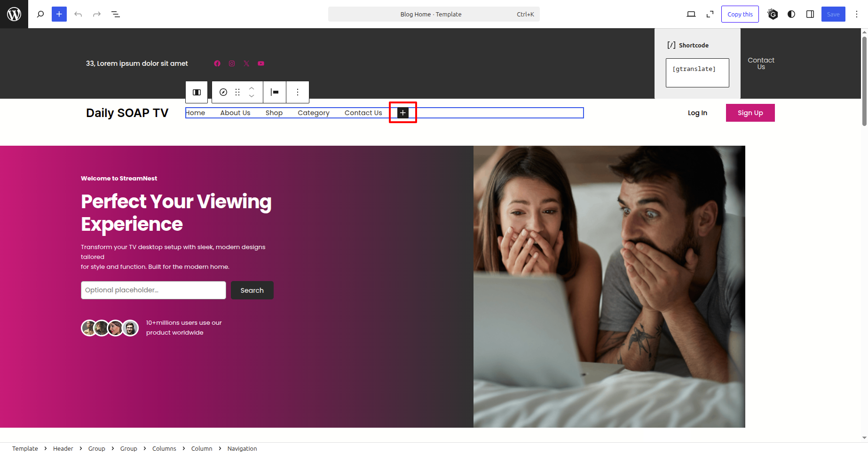This screenshot has width=868, height=454.
Task: Click the WordPress logo icon
Action: 14,14
